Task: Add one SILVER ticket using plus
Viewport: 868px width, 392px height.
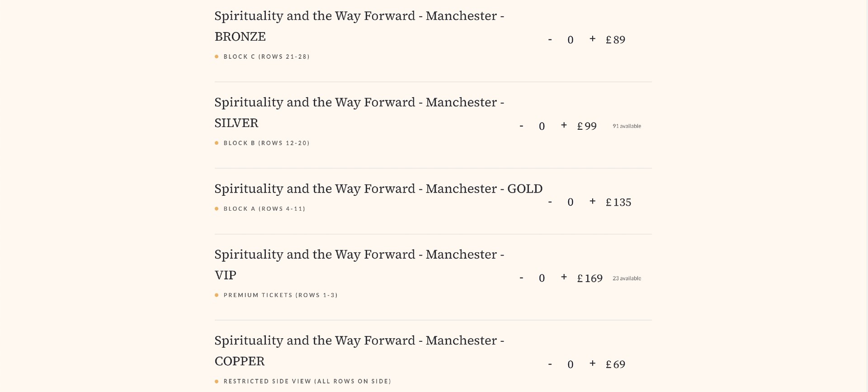Action: (x=564, y=125)
